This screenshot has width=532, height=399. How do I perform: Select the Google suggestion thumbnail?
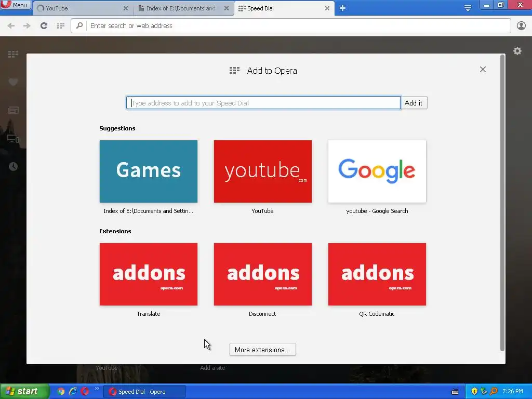377,171
